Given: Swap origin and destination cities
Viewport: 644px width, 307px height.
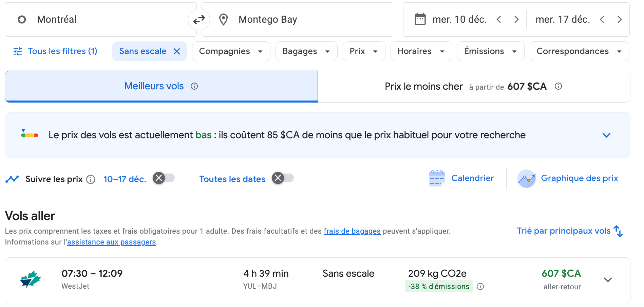Looking at the screenshot, I should (199, 20).
